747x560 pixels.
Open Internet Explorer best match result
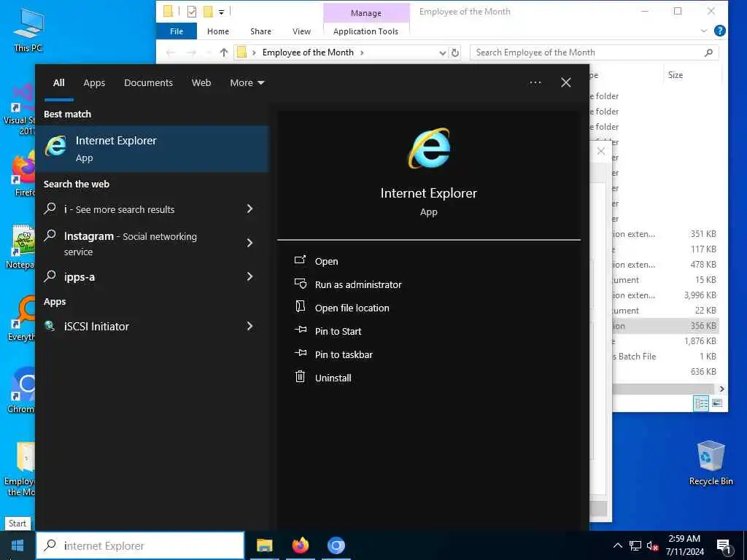152,149
